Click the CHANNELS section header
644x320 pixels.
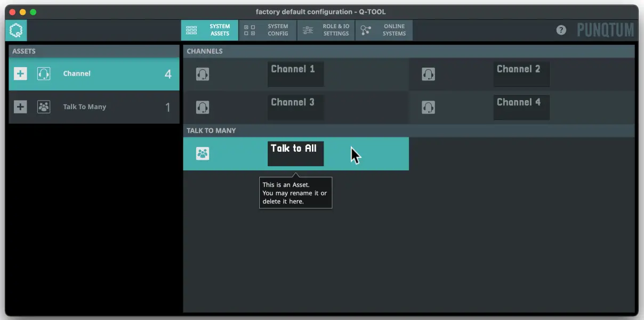pyautogui.click(x=409, y=51)
